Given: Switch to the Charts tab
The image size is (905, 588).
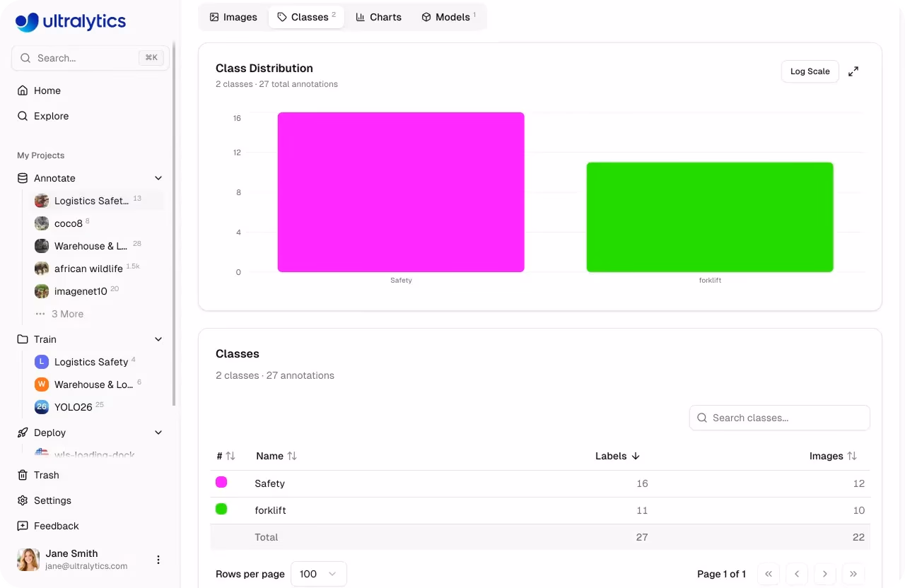Looking at the screenshot, I should pyautogui.click(x=378, y=17).
